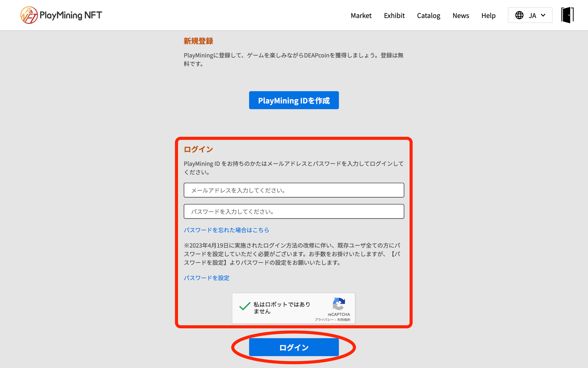
Task: Click the PlayMining IDを作成 button
Action: coord(294,100)
